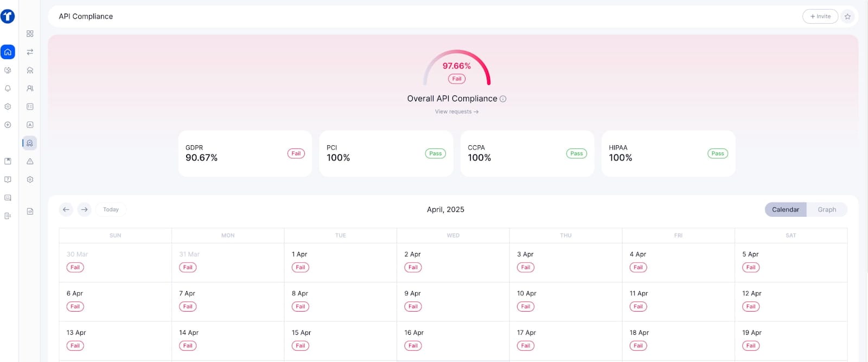Click the GDPR Fail badge

click(x=296, y=153)
